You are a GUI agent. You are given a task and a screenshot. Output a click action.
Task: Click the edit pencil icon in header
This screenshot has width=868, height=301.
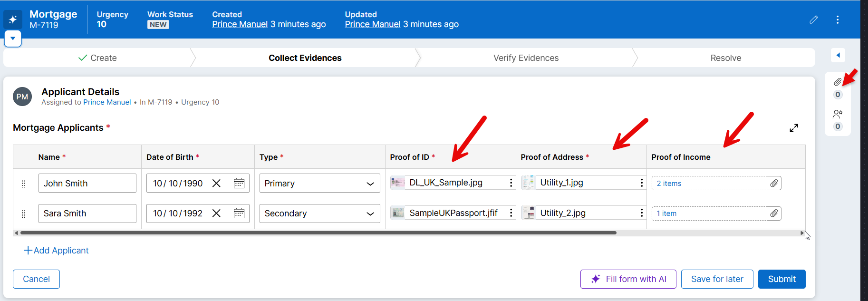[813, 19]
